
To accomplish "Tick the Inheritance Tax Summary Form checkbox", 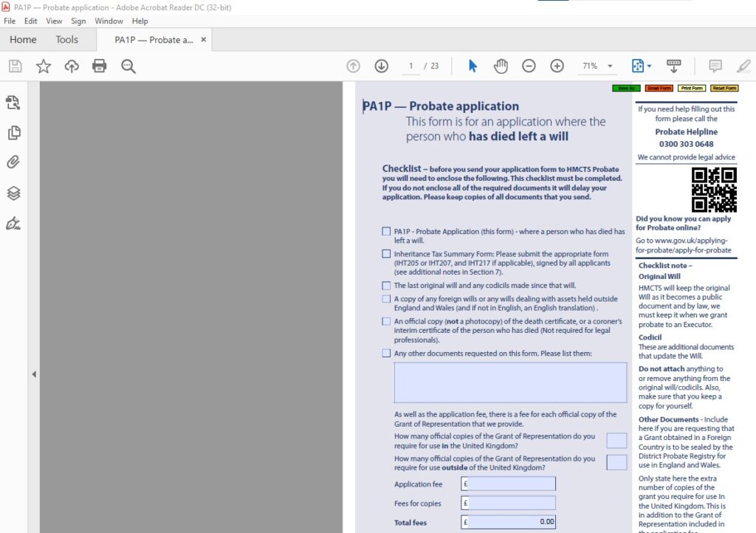I will click(386, 253).
